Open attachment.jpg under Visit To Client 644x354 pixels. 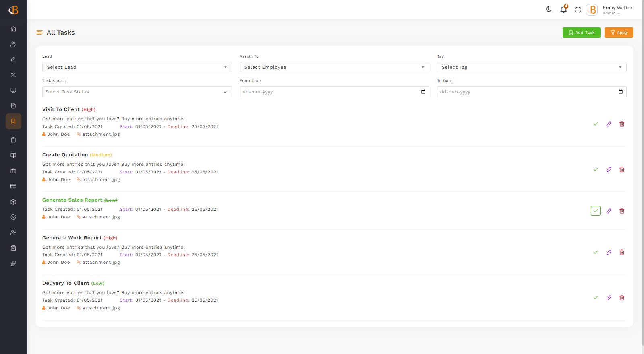tap(101, 134)
